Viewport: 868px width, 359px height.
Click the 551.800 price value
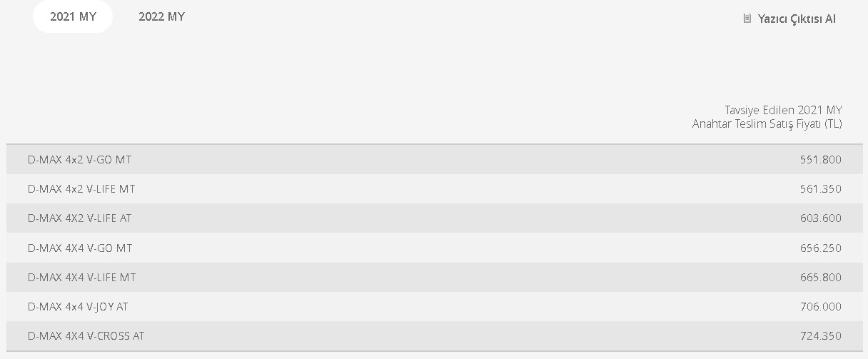pyautogui.click(x=821, y=159)
